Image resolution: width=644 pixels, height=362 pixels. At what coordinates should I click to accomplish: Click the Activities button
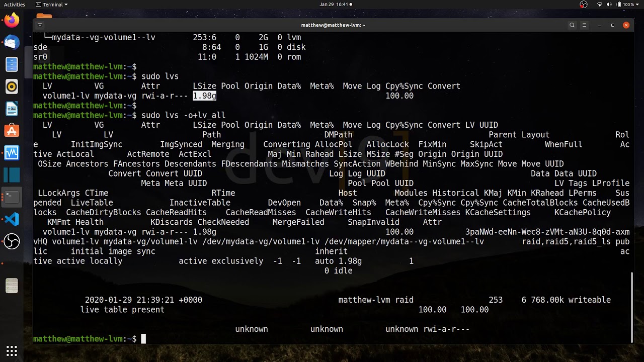tap(15, 5)
